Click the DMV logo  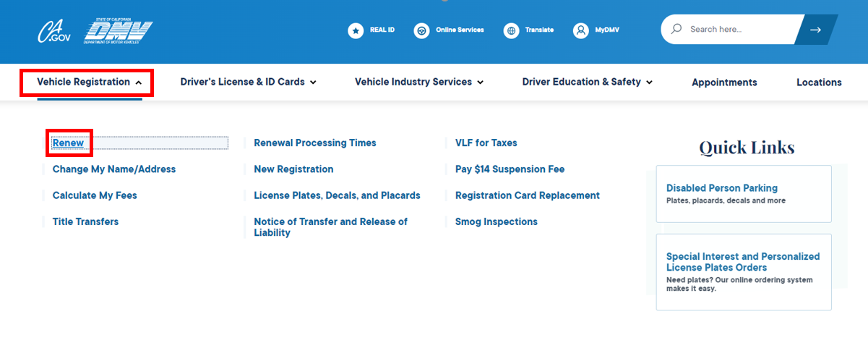(119, 31)
